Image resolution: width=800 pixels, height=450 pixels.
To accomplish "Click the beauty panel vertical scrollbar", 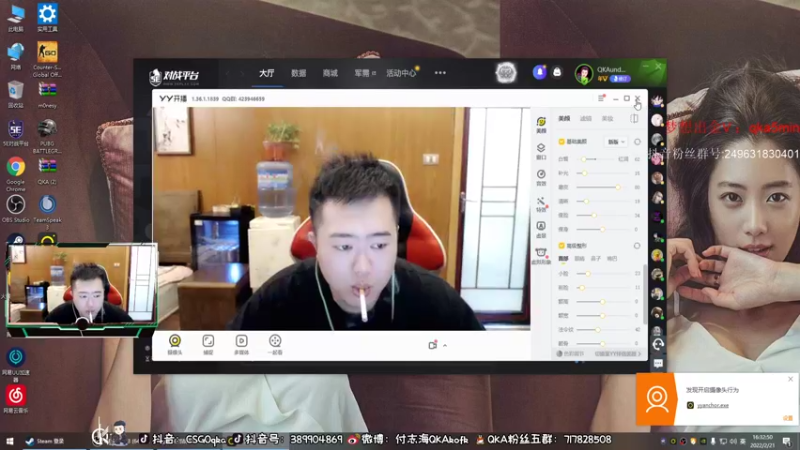I will pos(645,296).
